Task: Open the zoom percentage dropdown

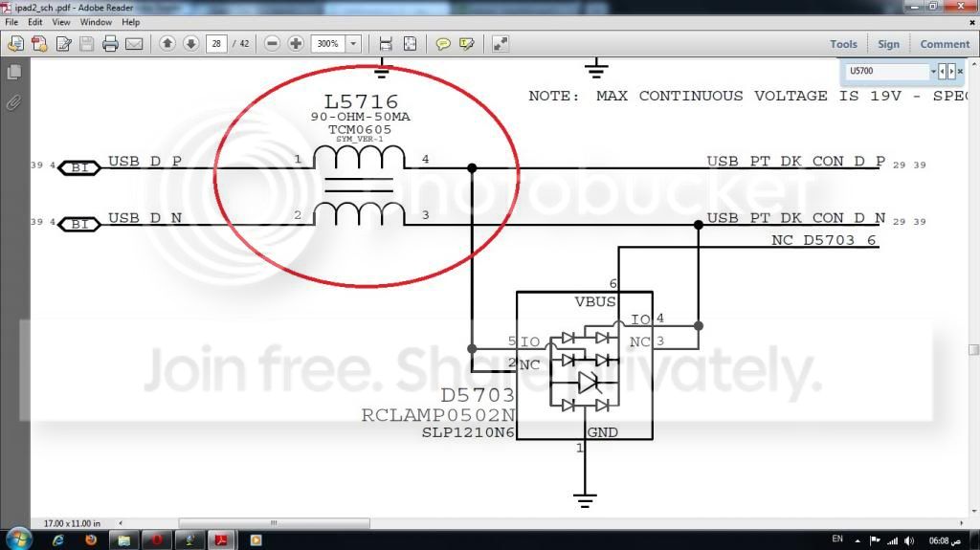Action: (354, 44)
